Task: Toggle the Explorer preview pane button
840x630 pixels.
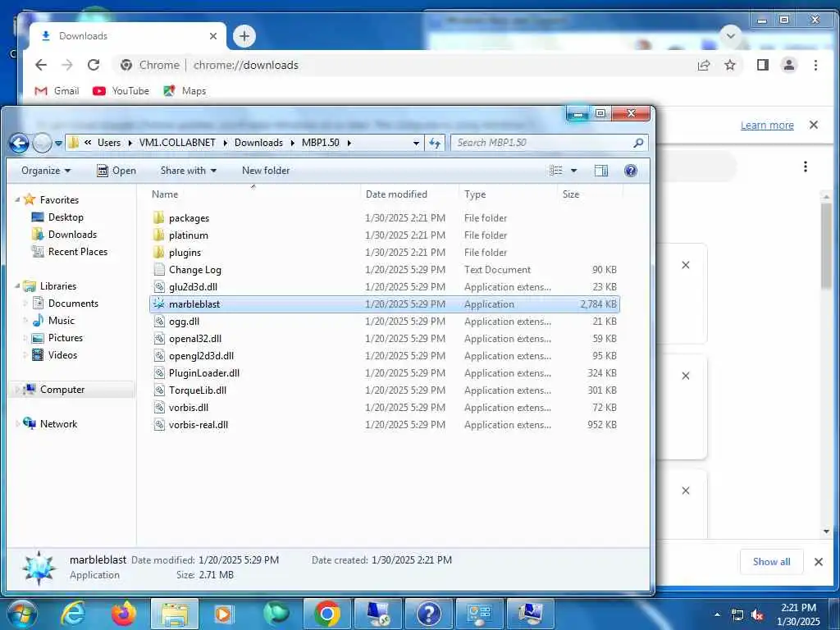Action: pos(601,171)
